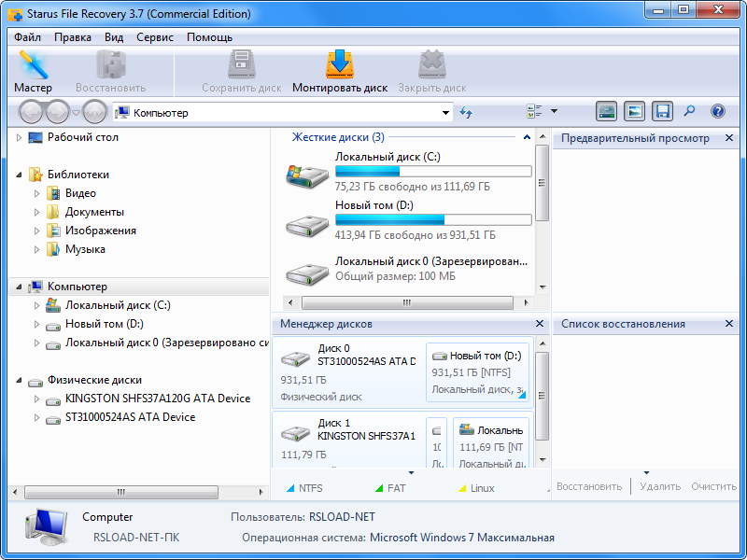
Task: Collapse the Жесткие диски (3) group
Action: pos(527,137)
